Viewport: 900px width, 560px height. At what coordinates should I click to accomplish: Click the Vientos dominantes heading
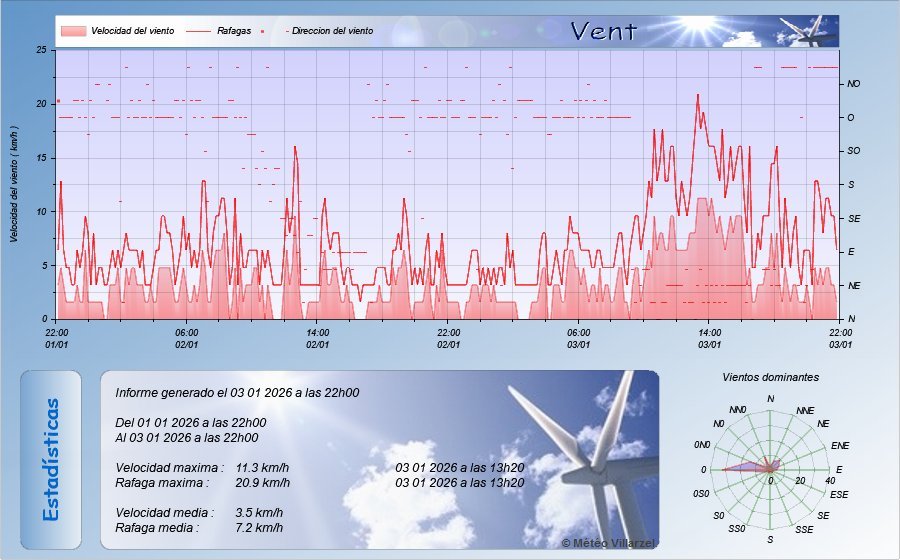click(x=770, y=377)
